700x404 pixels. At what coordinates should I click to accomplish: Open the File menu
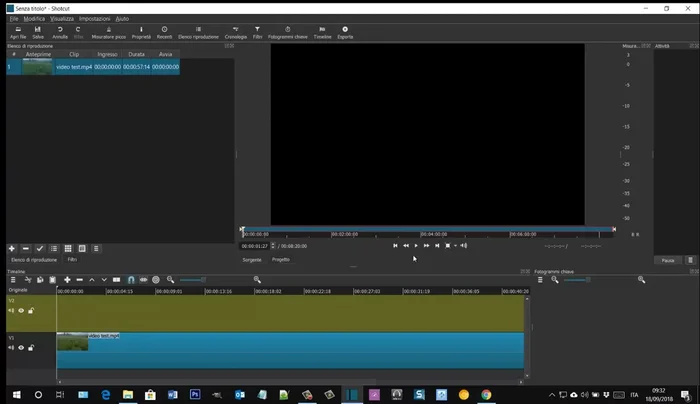click(x=14, y=19)
